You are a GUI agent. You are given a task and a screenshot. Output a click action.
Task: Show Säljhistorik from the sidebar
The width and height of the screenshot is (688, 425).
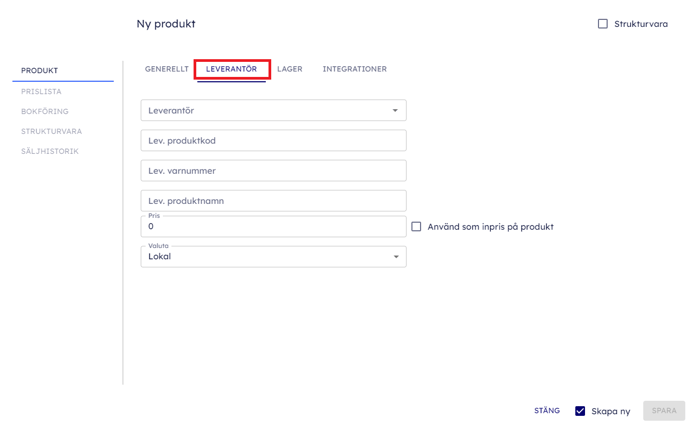click(50, 151)
